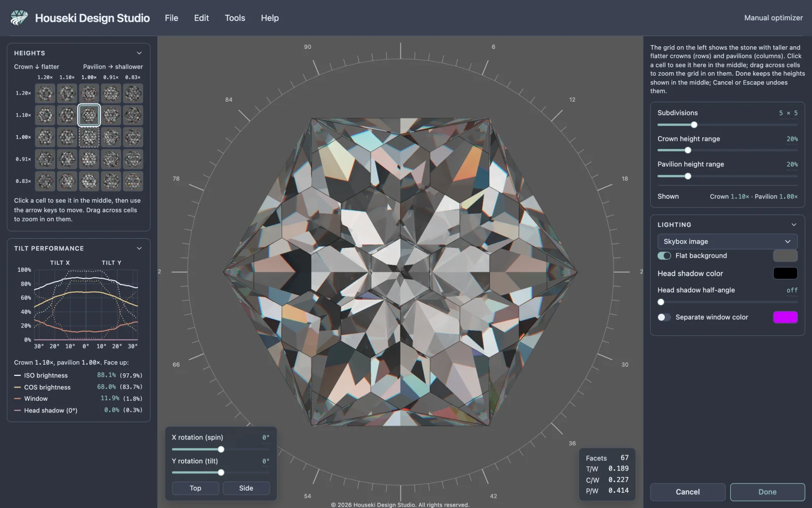Click the Houseki Design Studio logo icon
The width and height of the screenshot is (812, 508).
19,18
